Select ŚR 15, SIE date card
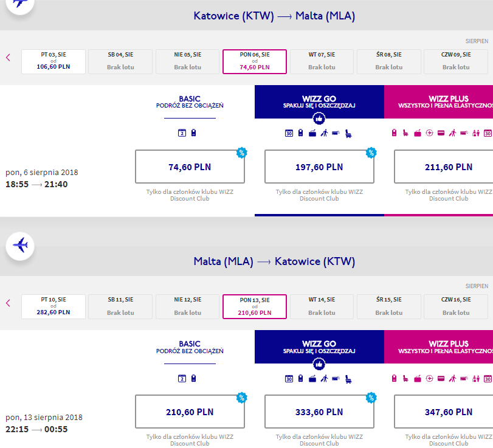 coord(389,306)
